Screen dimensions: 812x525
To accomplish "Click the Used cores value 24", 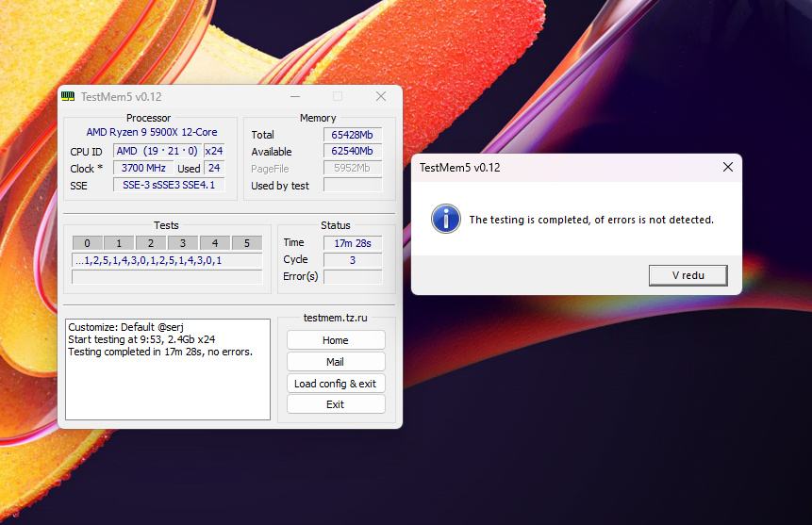I will click(214, 168).
